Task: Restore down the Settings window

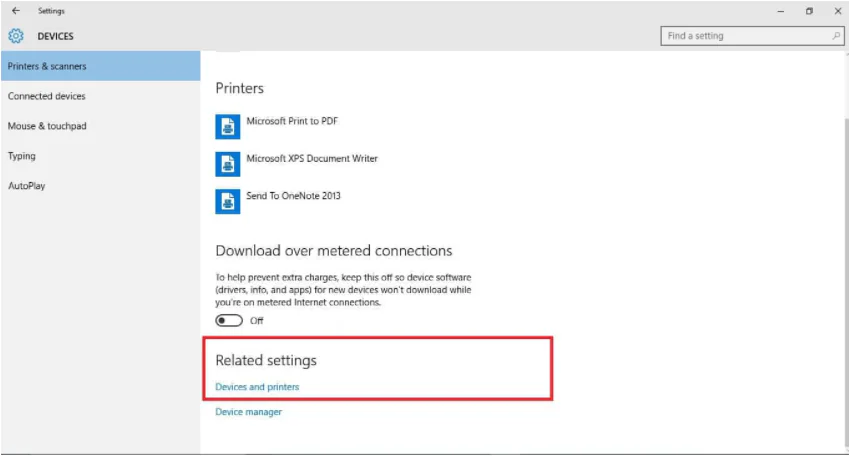Action: click(809, 11)
